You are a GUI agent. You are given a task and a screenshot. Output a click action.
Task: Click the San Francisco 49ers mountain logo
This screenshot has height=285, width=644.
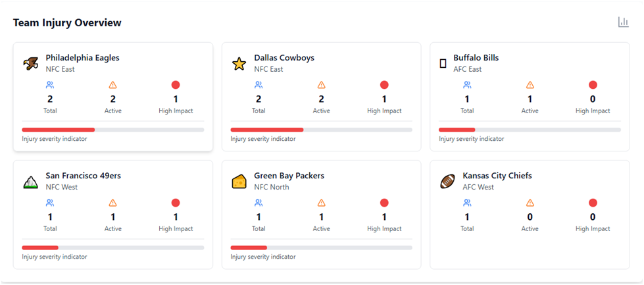(x=30, y=182)
